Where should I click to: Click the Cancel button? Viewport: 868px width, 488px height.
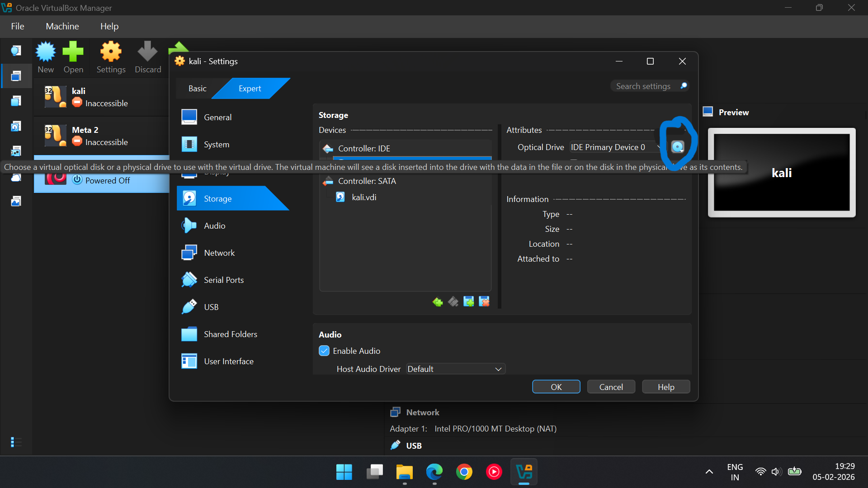(x=611, y=387)
